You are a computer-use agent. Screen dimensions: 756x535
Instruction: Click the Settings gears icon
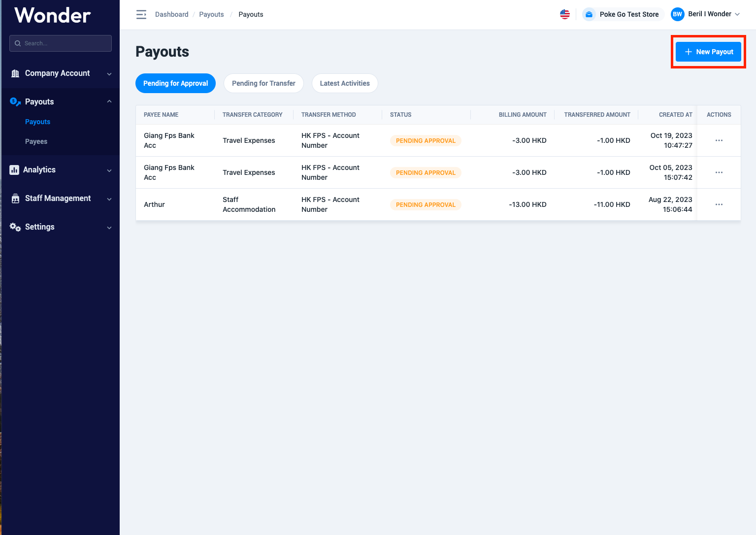point(15,227)
